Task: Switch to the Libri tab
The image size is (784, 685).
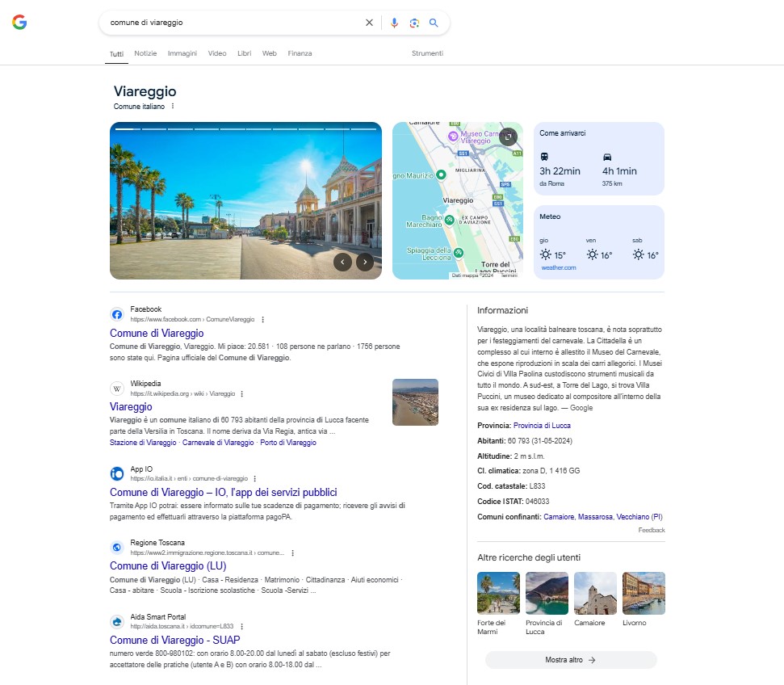Action: [x=244, y=53]
